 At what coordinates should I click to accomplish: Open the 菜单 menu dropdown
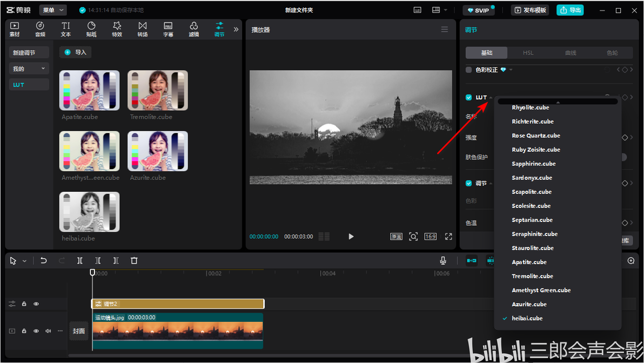click(53, 10)
